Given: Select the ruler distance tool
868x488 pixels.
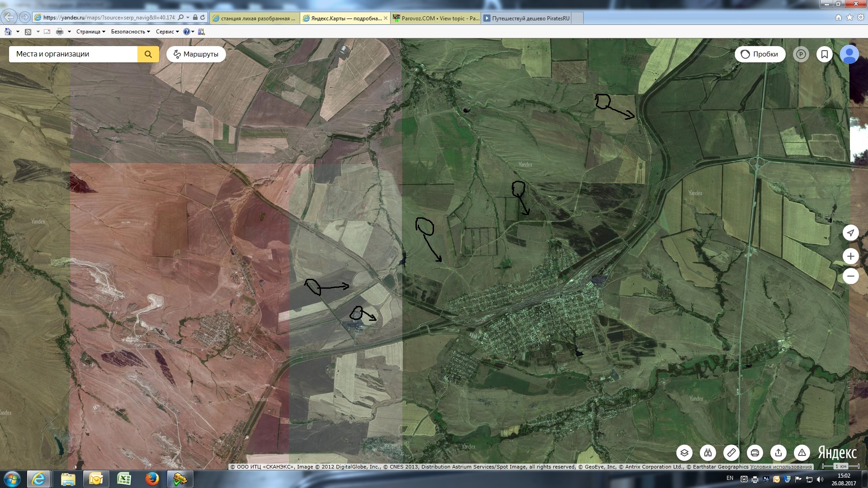Looking at the screenshot, I should [731, 452].
